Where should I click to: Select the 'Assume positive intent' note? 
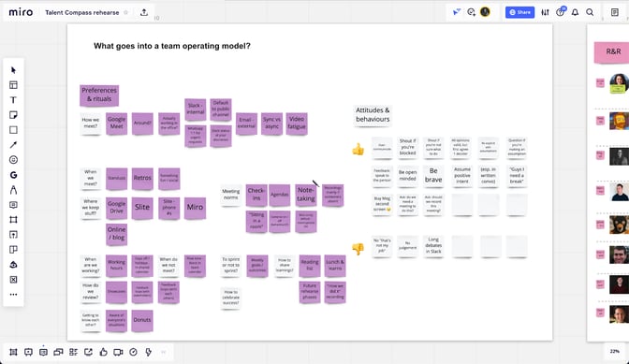click(x=461, y=176)
